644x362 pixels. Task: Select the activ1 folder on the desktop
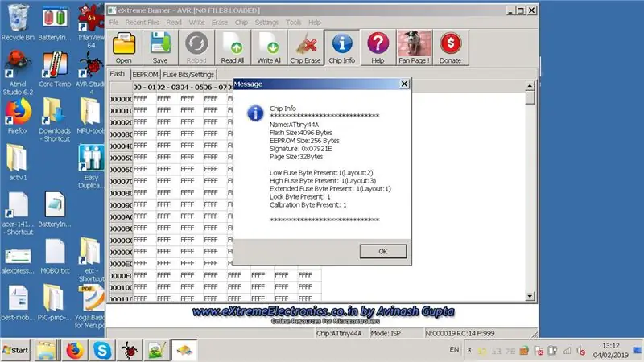[18, 163]
